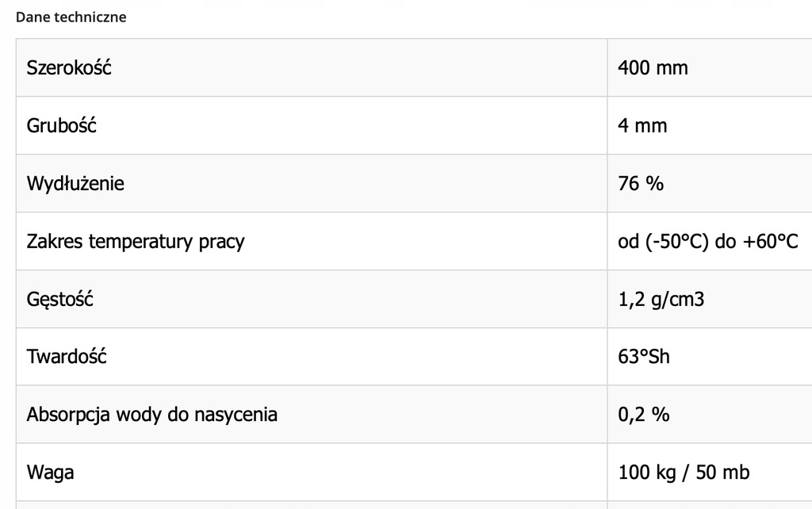Select the "Zakres temperatury pracy" label
Screen dimensions: 812x509
tap(136, 241)
